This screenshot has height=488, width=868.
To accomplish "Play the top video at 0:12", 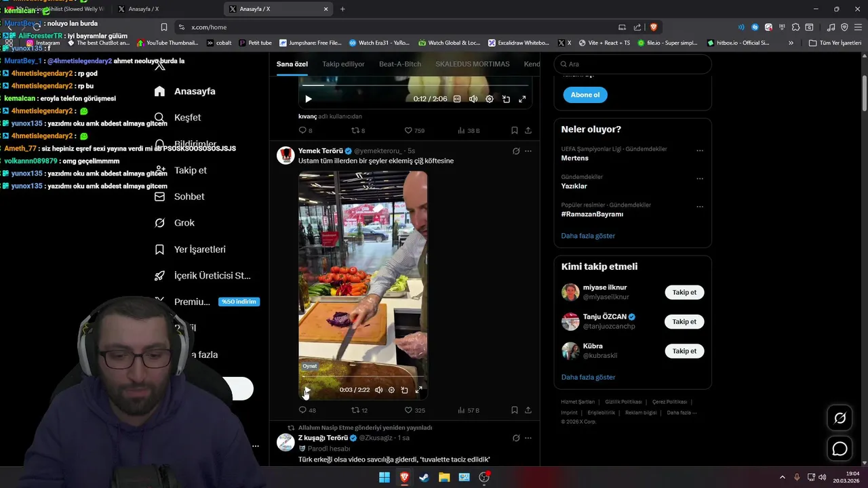I will click(x=309, y=99).
